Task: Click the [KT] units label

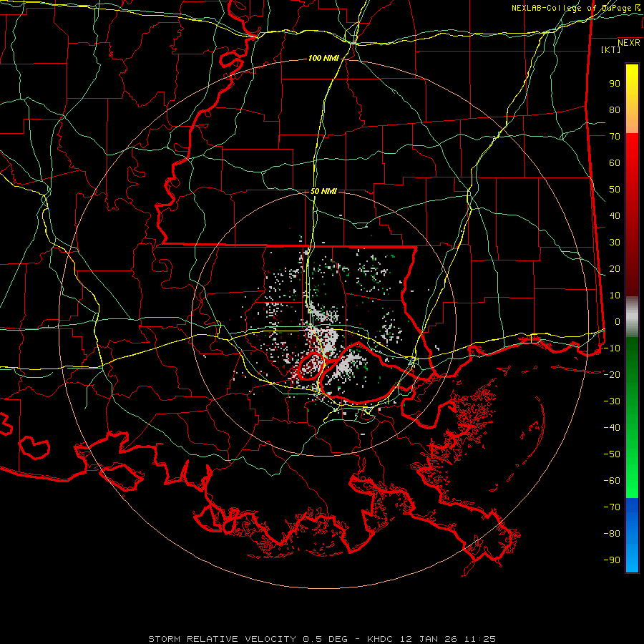Action: click(610, 49)
